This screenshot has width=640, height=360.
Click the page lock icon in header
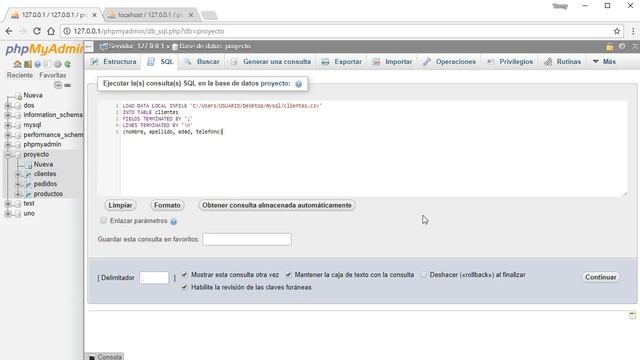609,47
